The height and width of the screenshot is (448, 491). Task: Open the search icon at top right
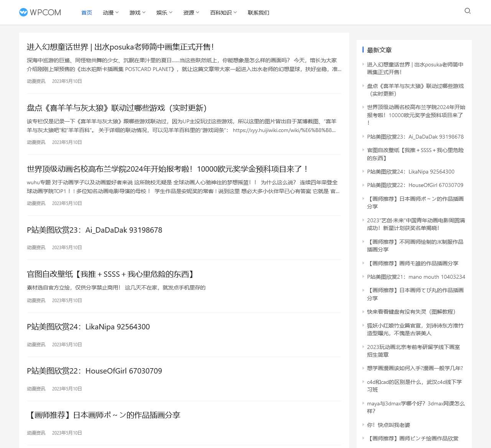(467, 12)
